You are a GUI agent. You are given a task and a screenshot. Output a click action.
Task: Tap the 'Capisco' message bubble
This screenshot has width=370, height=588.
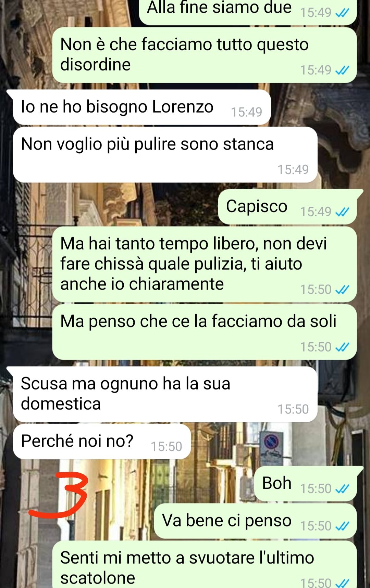287,207
